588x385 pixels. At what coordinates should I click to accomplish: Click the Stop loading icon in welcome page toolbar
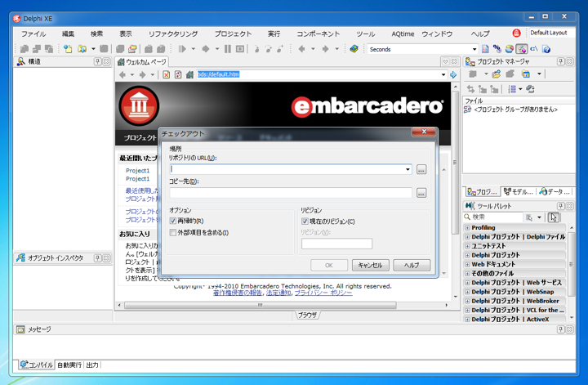167,74
